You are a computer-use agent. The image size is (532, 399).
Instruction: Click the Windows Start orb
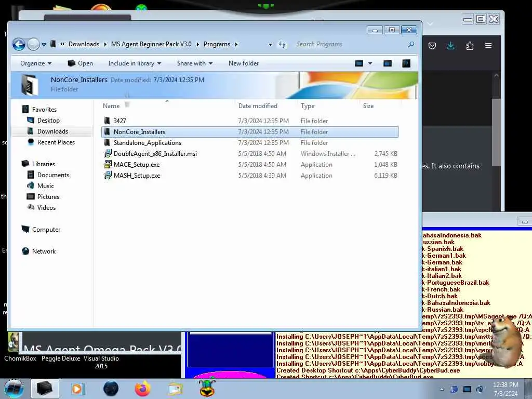pos(14,389)
